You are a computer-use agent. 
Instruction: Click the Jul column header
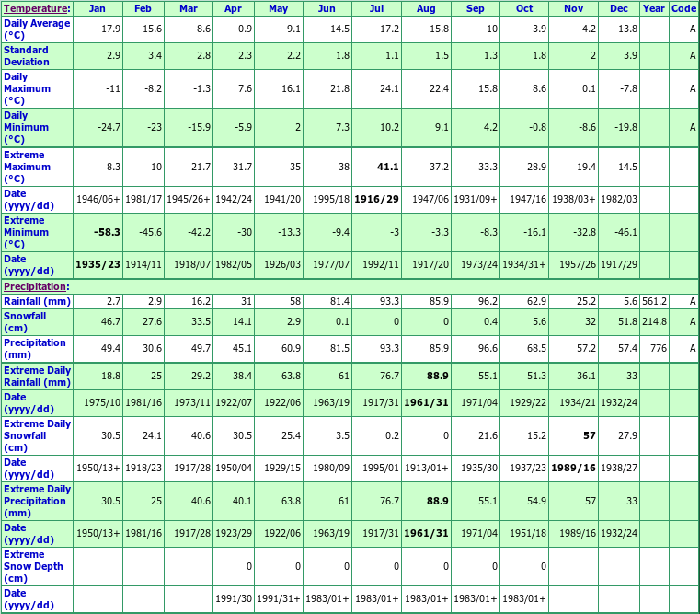(x=376, y=8)
